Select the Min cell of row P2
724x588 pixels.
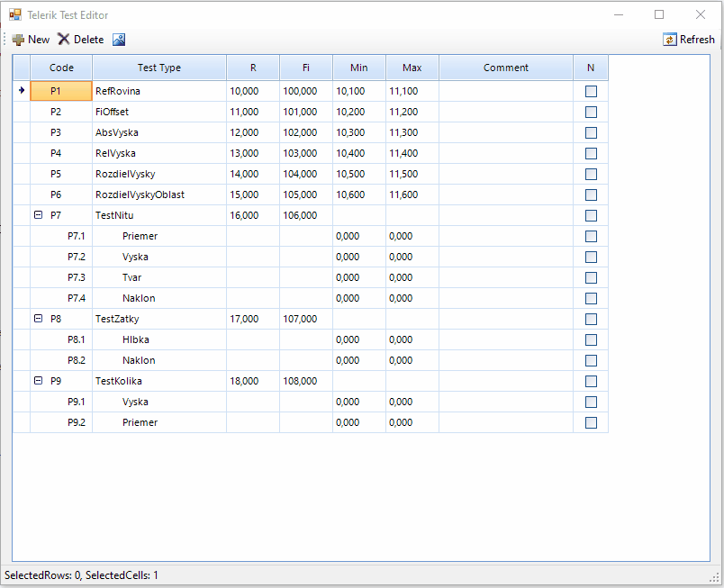coord(358,112)
